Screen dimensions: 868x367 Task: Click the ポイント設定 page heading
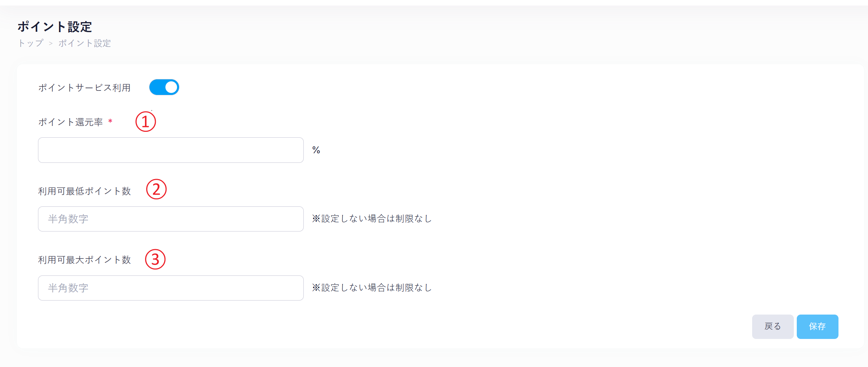pos(55,27)
